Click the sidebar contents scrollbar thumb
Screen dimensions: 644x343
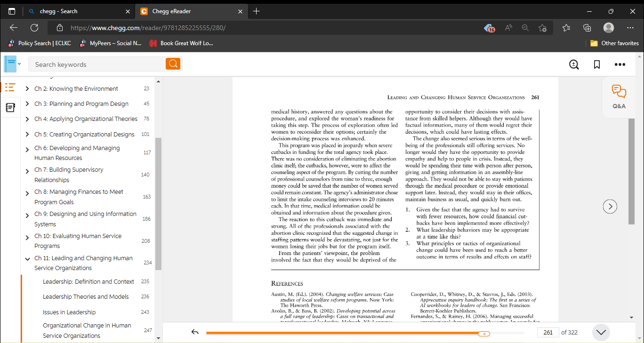point(158,204)
